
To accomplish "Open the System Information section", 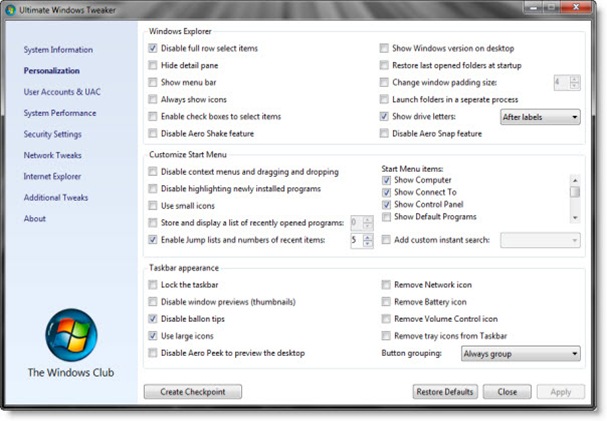I will point(58,50).
